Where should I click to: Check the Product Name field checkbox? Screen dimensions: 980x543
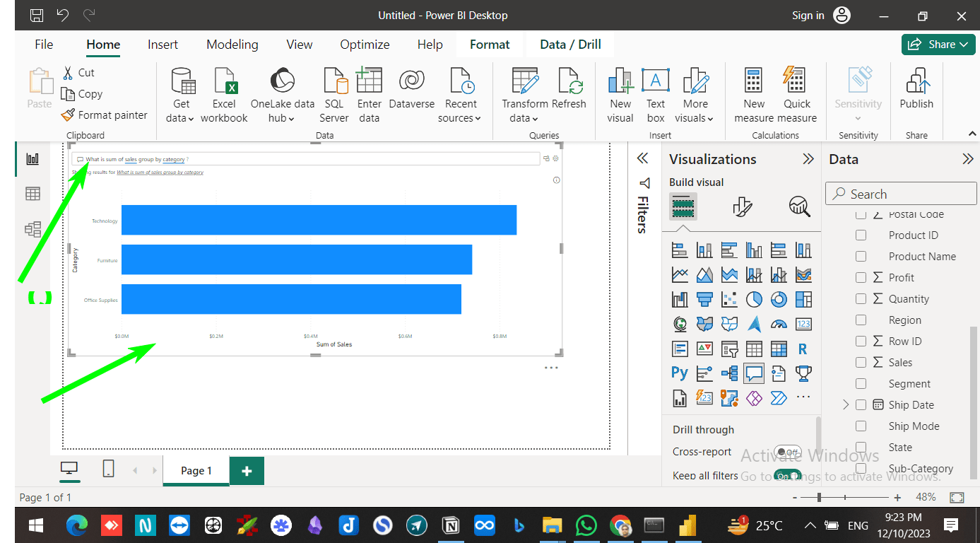861,257
